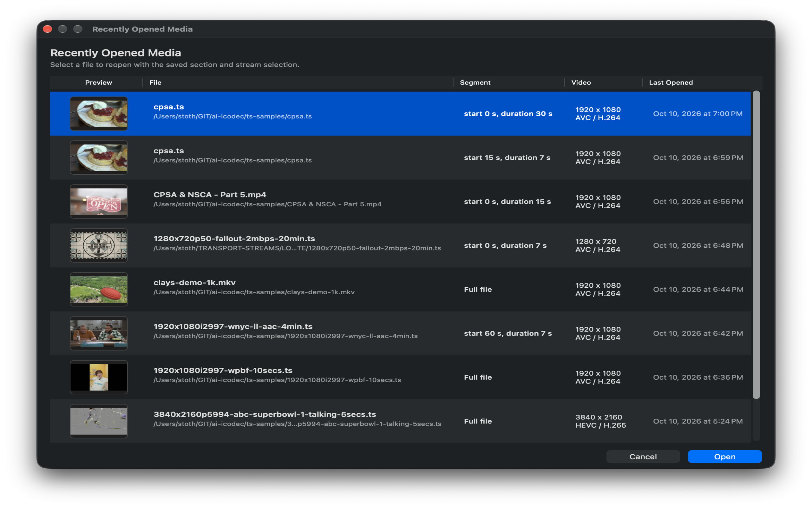The image size is (812, 508).
Task: Sort by the Video column header
Action: [x=581, y=83]
